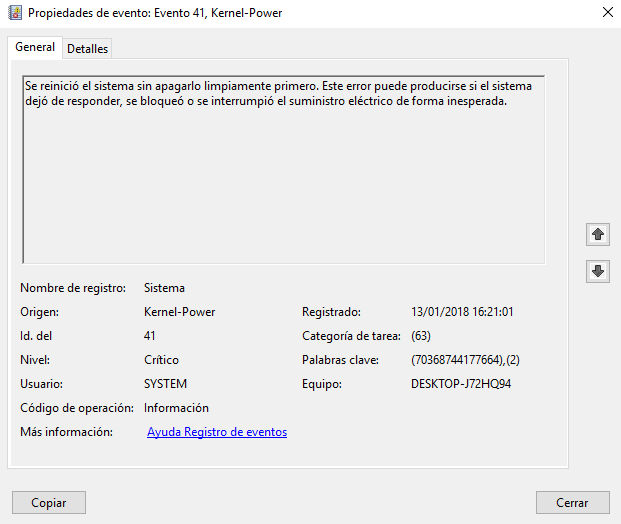The image size is (621, 524).
Task: Go to next event with down arrow
Action: (598, 271)
